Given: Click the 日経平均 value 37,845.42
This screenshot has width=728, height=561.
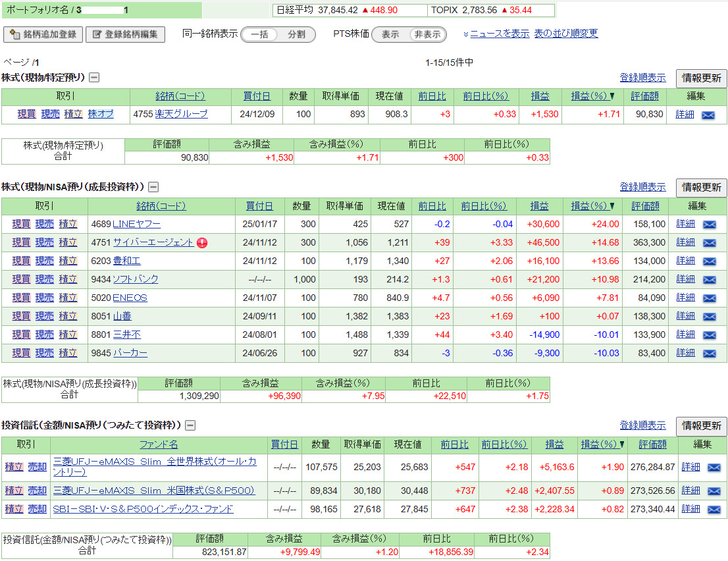Looking at the screenshot, I should [x=338, y=11].
